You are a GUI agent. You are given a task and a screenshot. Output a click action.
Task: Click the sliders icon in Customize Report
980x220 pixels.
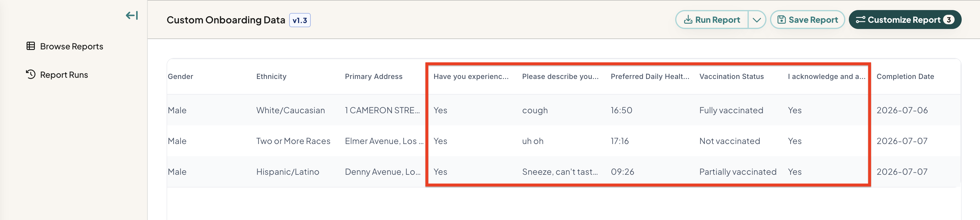pyautogui.click(x=861, y=20)
